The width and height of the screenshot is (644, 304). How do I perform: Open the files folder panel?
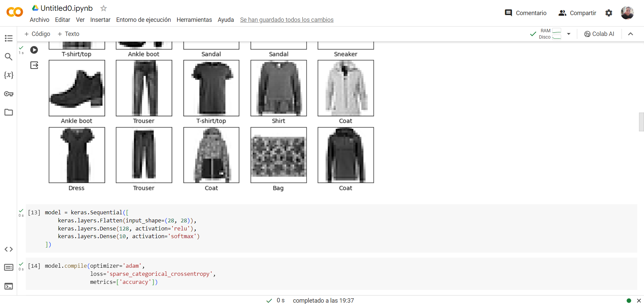click(9, 112)
